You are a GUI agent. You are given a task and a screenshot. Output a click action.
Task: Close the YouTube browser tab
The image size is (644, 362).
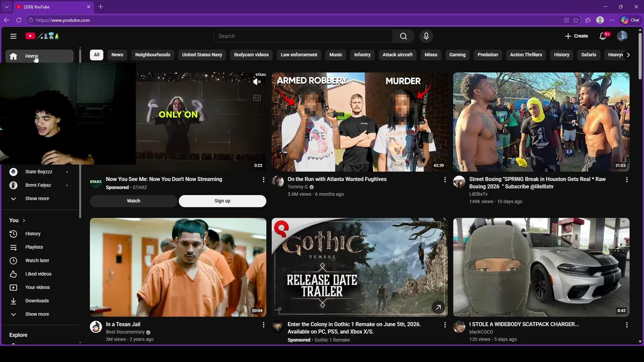[89, 7]
